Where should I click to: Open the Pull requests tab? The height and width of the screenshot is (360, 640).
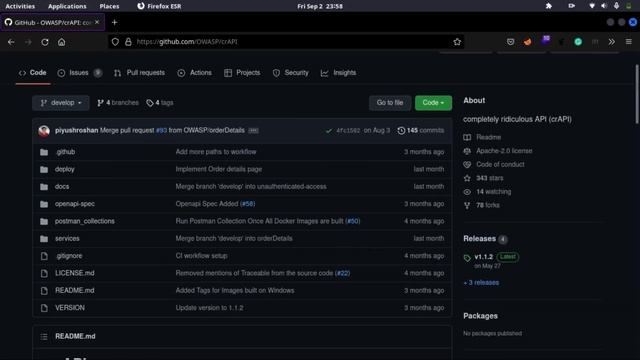140,73
